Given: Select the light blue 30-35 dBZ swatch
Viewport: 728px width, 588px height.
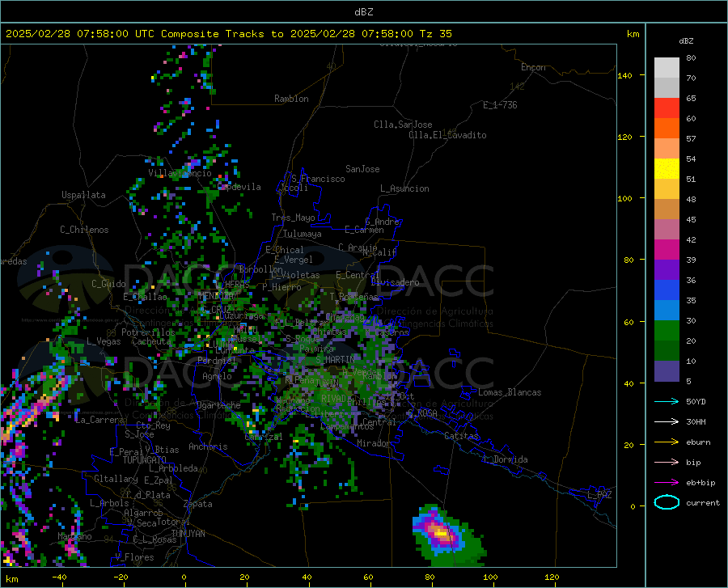Looking at the screenshot, I should click(667, 311).
